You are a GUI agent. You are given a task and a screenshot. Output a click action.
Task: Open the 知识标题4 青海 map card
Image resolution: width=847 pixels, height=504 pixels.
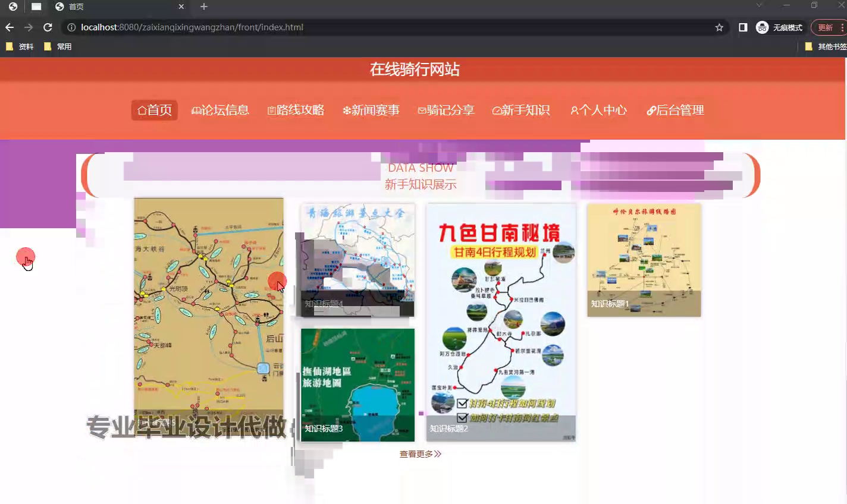357,260
